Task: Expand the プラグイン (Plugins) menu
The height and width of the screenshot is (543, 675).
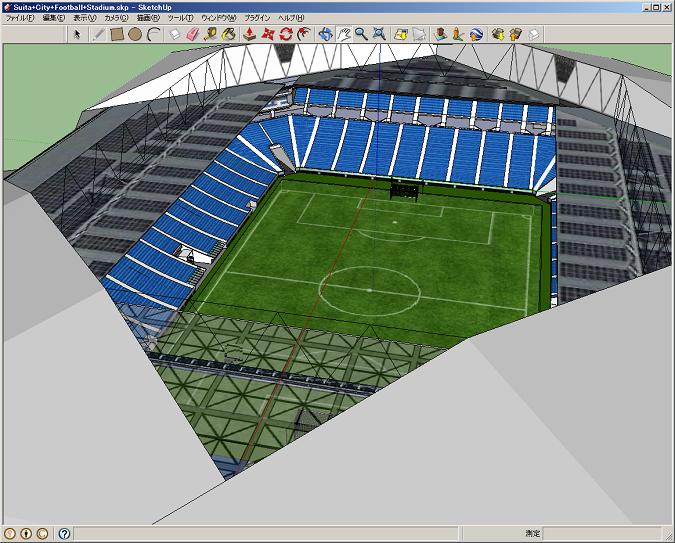Action: 257,18
